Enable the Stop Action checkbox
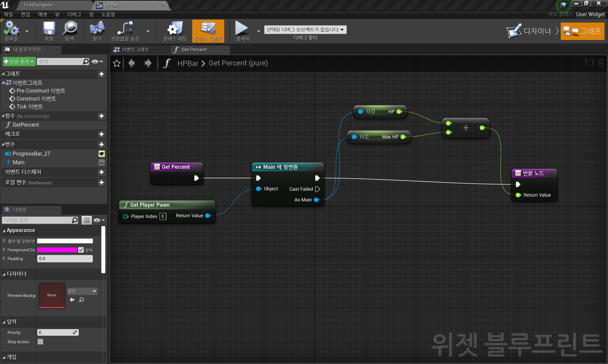This screenshot has width=608, height=364. 40,341
